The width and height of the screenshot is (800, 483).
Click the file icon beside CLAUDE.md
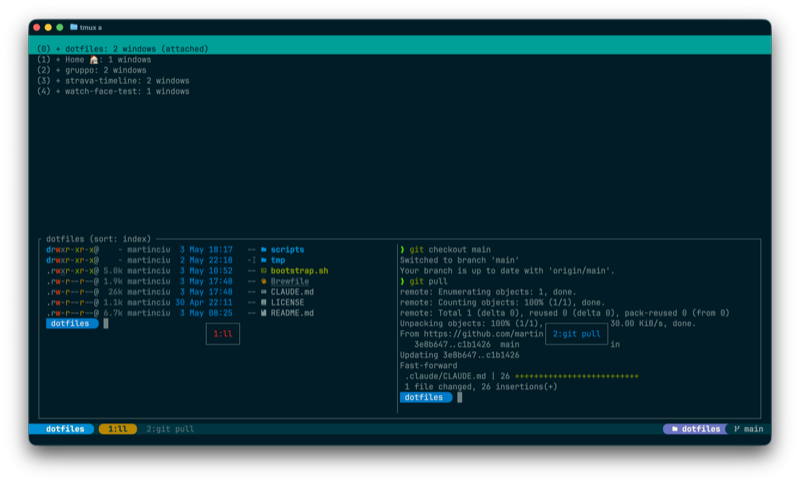click(264, 292)
